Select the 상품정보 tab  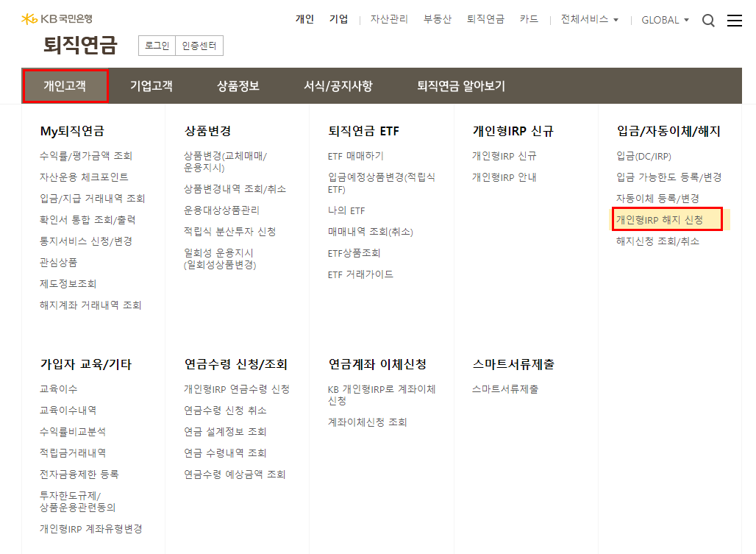pos(238,86)
